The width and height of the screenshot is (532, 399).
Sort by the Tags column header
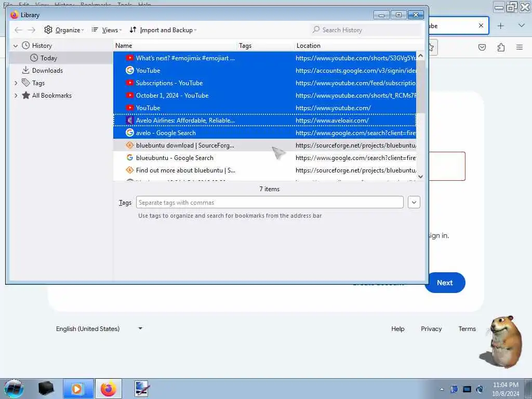pos(265,46)
